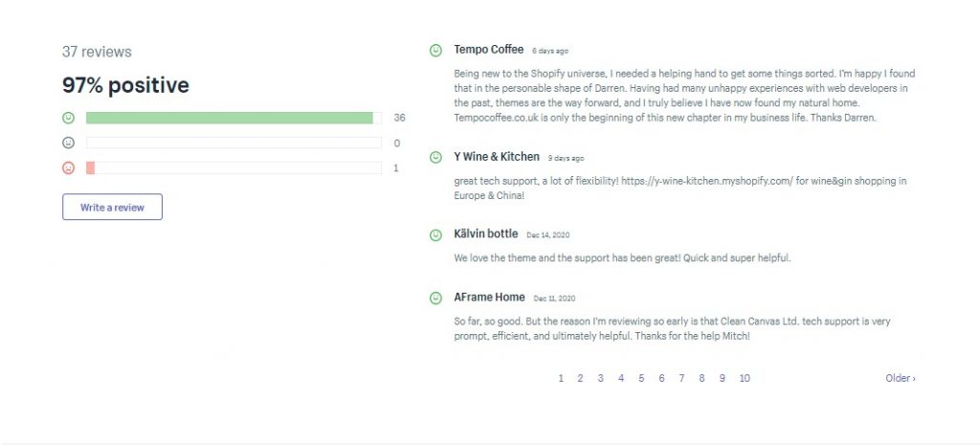
Task: Click the Write a review button
Action: coord(113,207)
